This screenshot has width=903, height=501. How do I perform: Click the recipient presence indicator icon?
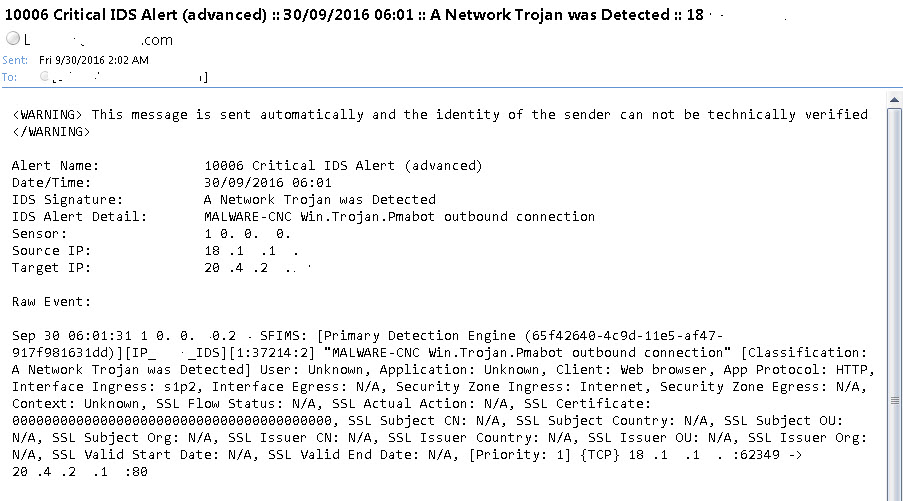click(44, 76)
